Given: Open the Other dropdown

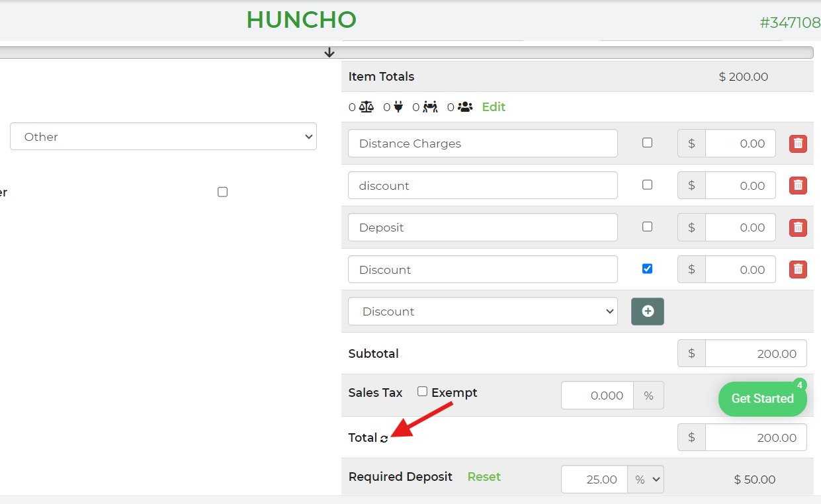Looking at the screenshot, I should pos(163,137).
